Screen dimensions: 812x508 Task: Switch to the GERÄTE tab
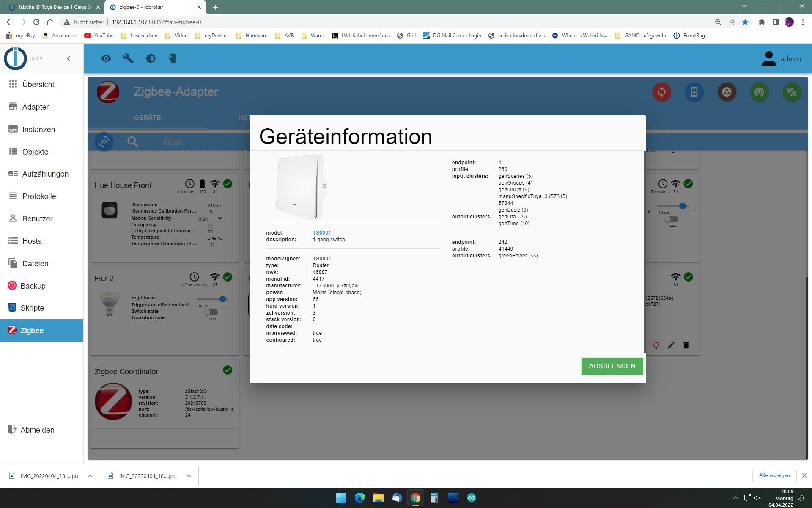pyautogui.click(x=147, y=117)
